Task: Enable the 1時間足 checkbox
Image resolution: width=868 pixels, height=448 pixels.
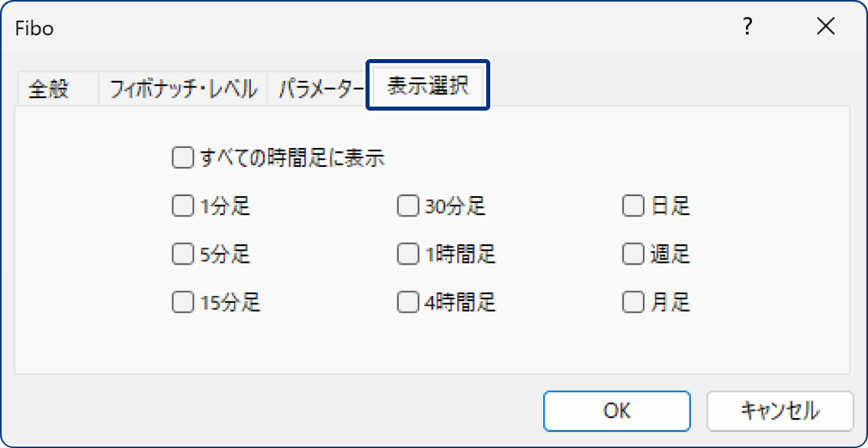Action: click(407, 254)
